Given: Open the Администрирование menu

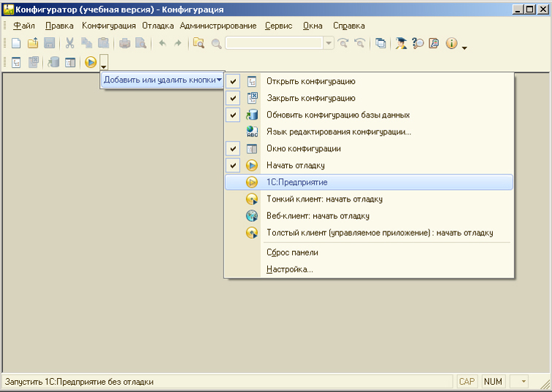Looking at the screenshot, I should [218, 26].
